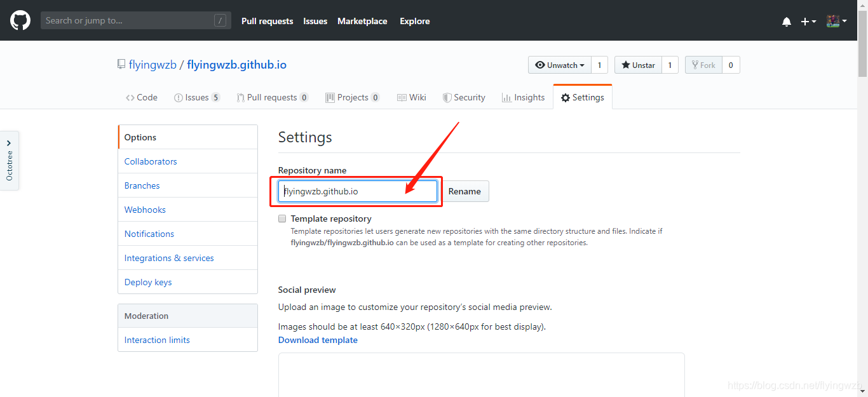Open Integrations & services in sidebar
This screenshot has height=397, width=868.
[x=187, y=258]
